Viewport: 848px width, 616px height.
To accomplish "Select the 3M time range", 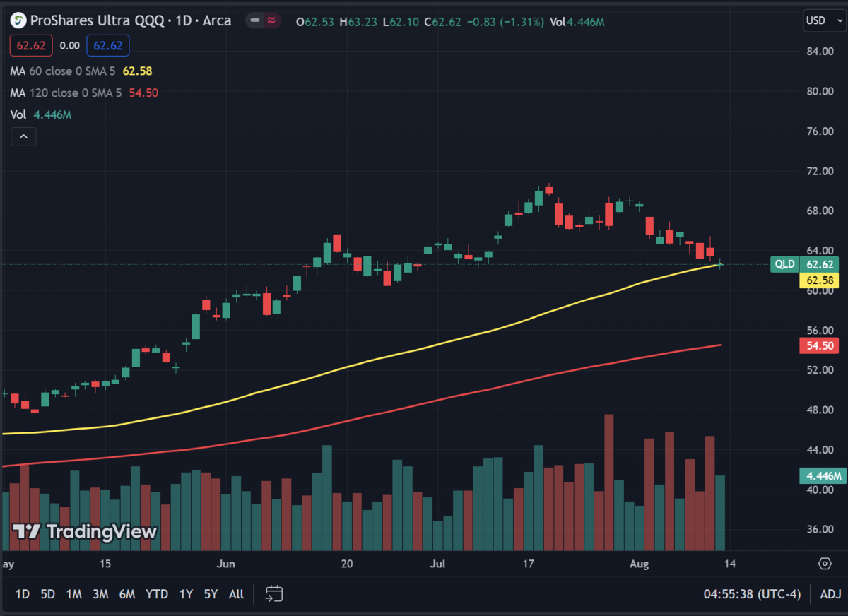I will 100,594.
